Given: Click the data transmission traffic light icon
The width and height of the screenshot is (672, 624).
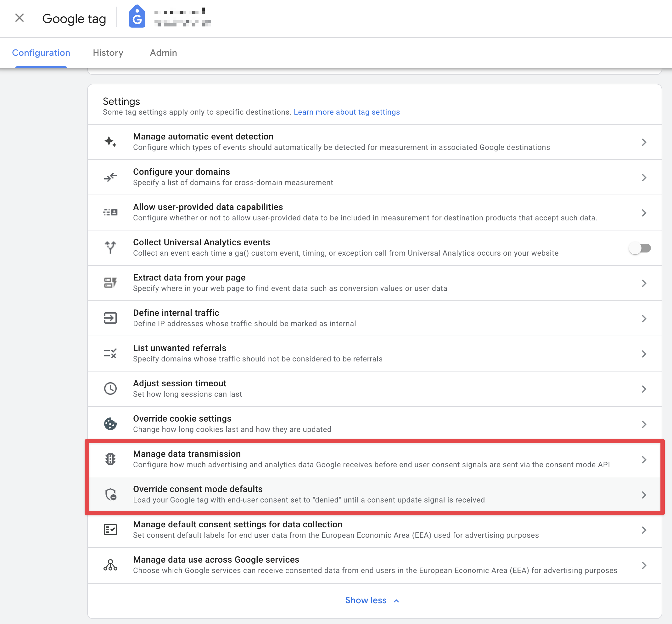Looking at the screenshot, I should point(110,459).
